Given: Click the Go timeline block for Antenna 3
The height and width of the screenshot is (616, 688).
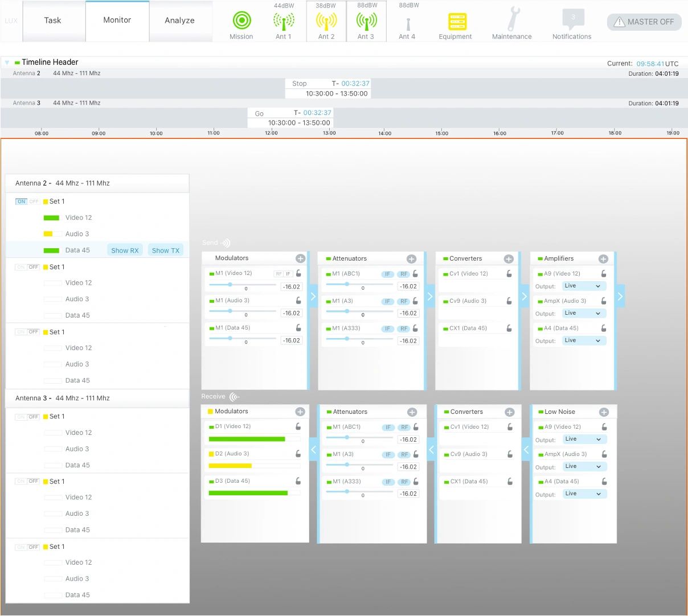Looking at the screenshot, I should pyautogui.click(x=290, y=118).
